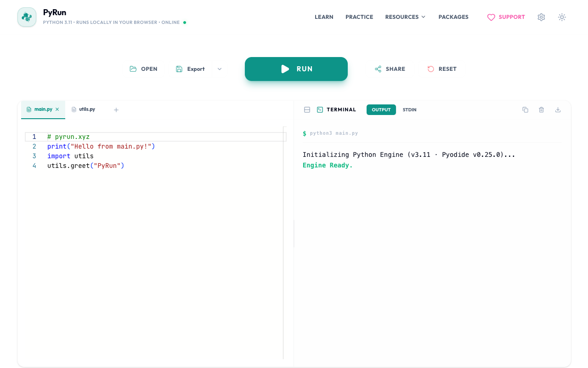Click the Initializing Python Engine line
The image size is (588, 368).
click(x=409, y=155)
